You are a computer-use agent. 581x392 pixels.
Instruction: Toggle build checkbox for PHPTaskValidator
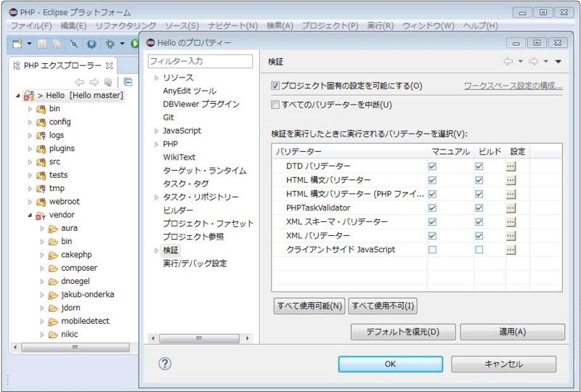point(479,208)
